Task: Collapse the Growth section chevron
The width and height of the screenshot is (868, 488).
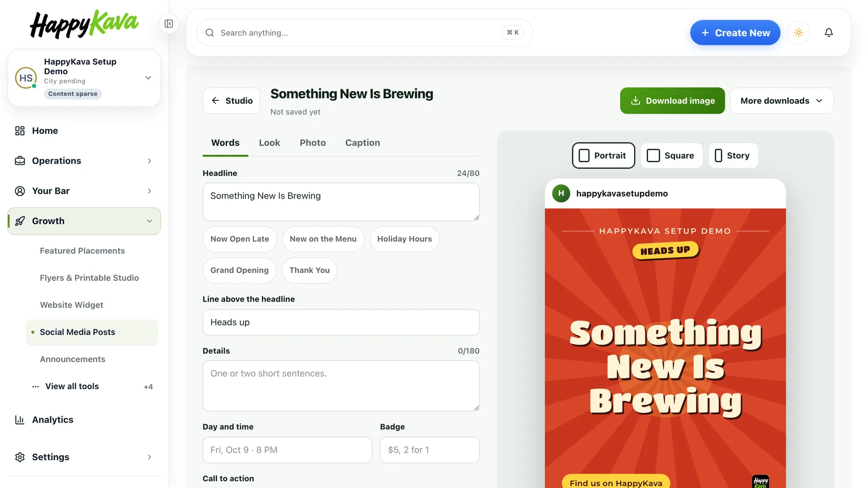Action: (x=149, y=221)
